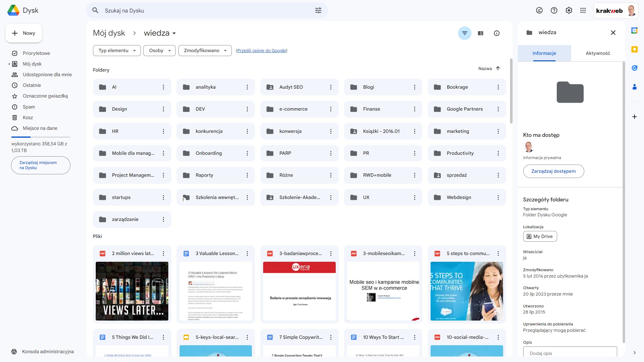
Task: Check the offline ready status icon
Action: tap(539, 11)
